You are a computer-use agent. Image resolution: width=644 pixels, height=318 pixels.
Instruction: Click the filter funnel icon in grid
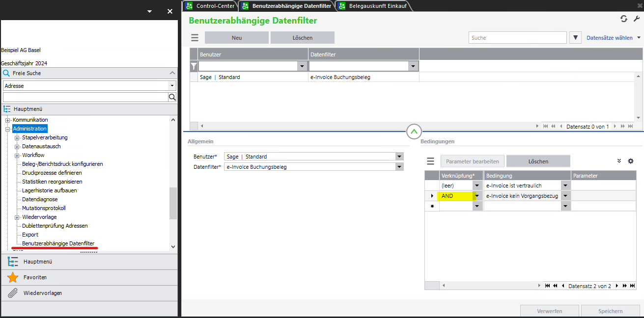[194, 66]
